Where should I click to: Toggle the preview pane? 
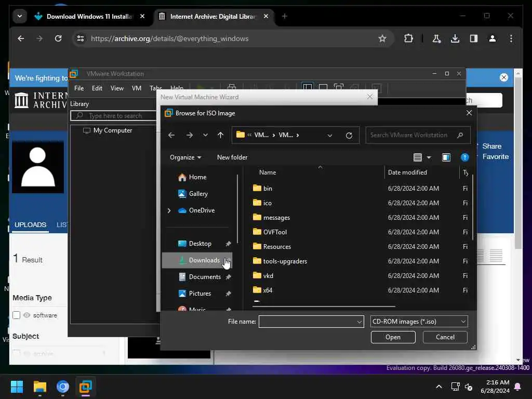446,157
